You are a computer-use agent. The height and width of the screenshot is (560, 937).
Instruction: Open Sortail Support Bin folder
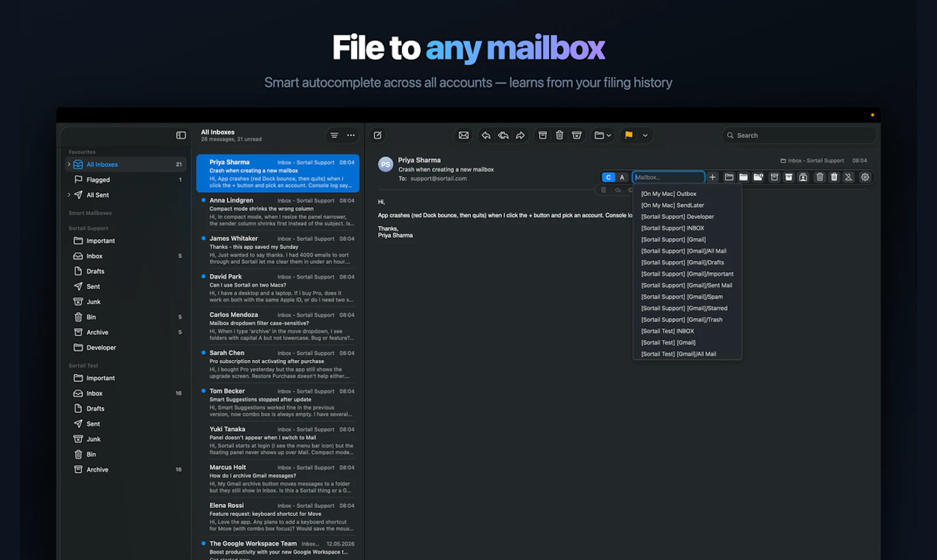pyautogui.click(x=125, y=317)
